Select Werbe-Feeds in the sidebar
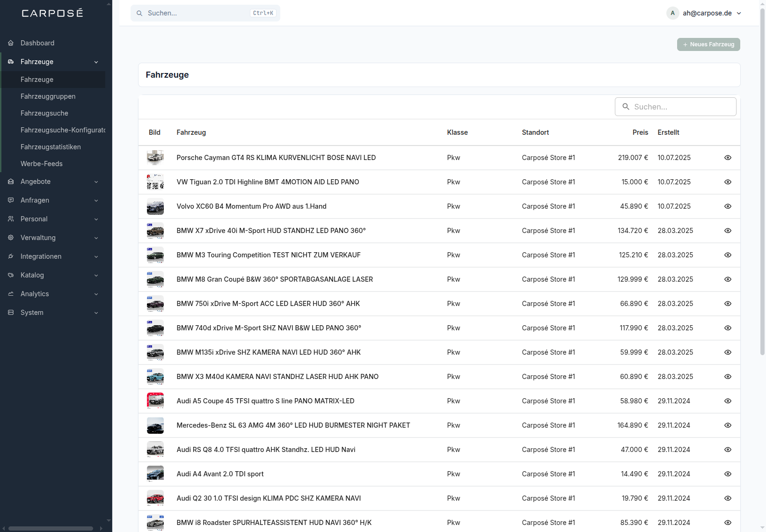The image size is (766, 532). click(42, 164)
